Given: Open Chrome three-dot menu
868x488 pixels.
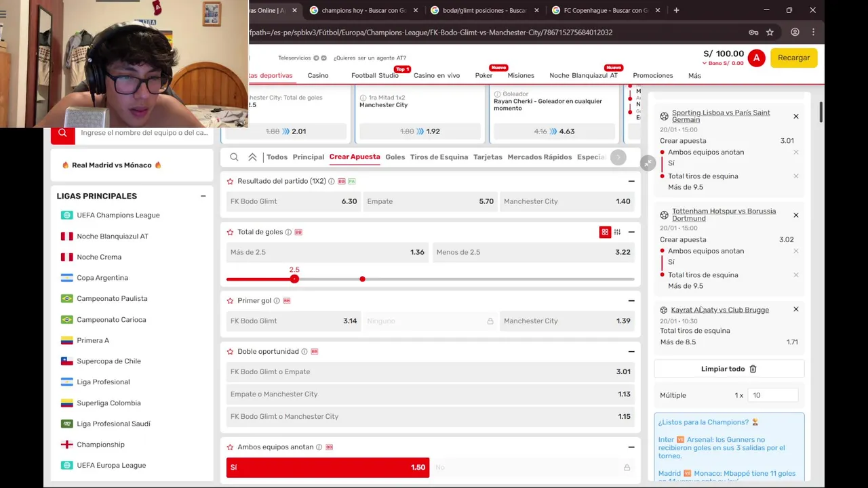Looking at the screenshot, I should [813, 32].
